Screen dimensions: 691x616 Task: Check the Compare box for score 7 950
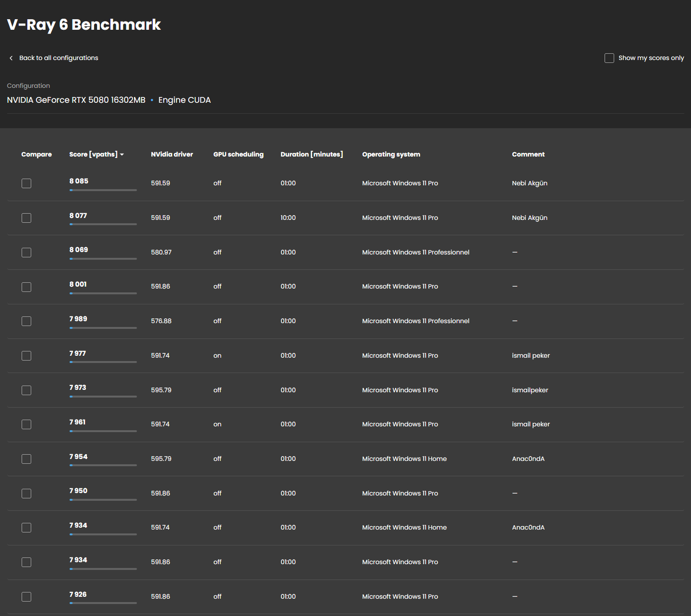coord(26,494)
